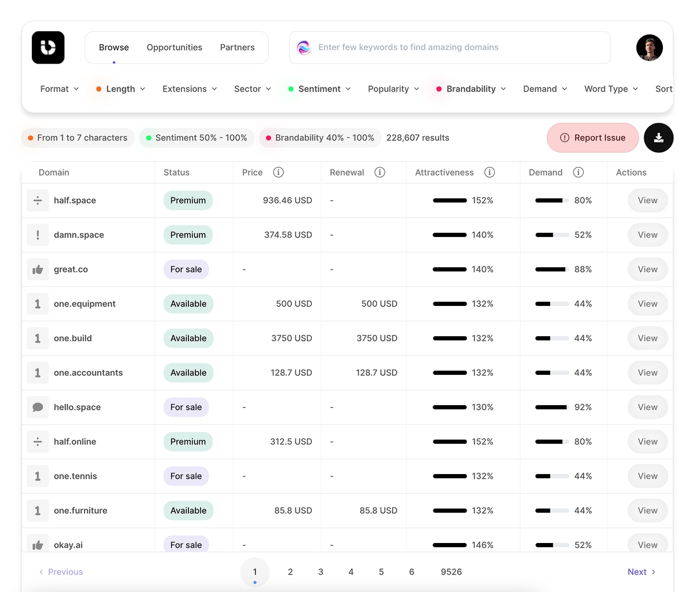Expand the Word Type dropdown

point(611,89)
